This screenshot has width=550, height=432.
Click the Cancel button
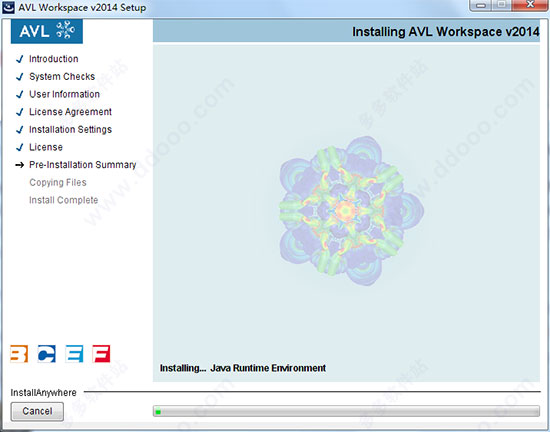pos(37,411)
